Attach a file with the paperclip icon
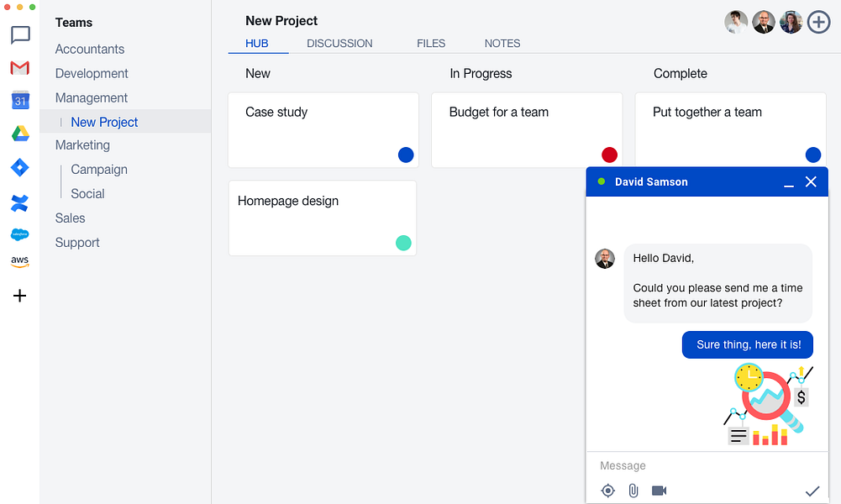Image resolution: width=841 pixels, height=504 pixels. (633, 491)
